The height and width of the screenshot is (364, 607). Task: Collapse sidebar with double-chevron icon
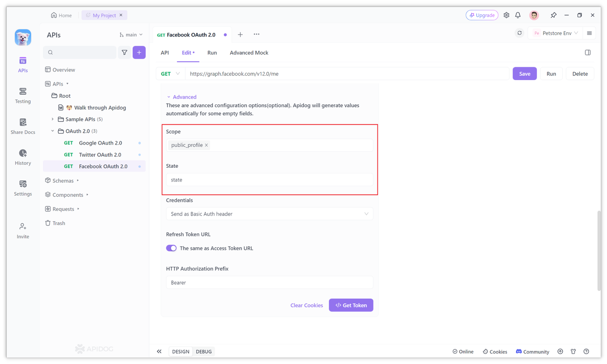pos(159,351)
